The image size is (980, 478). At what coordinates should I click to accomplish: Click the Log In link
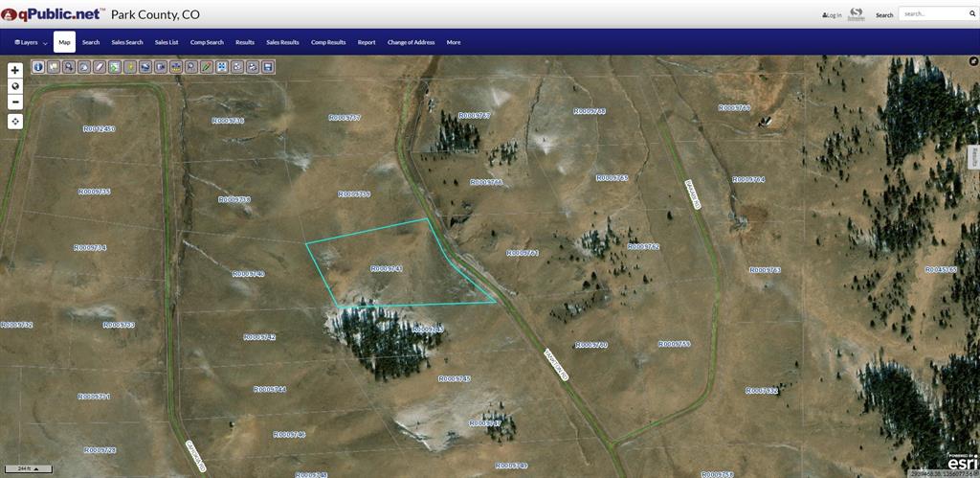(x=832, y=15)
